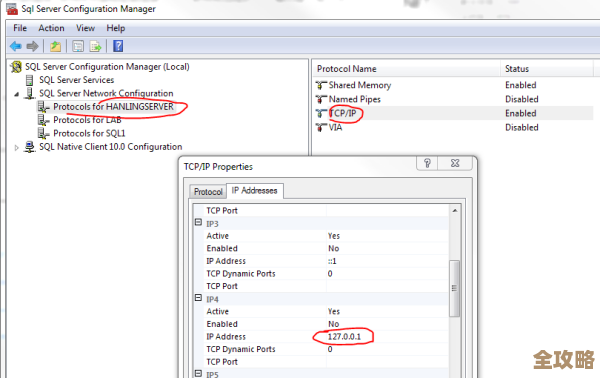Screen dimensions: 600x378
Task: Select Protocols for LAB tree item
Action: [87, 120]
